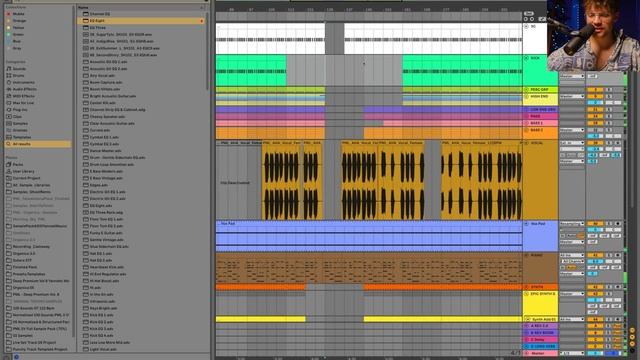Select the Green collection tag
Image resolution: width=640 pixels, height=360 pixels.
[x=16, y=35]
